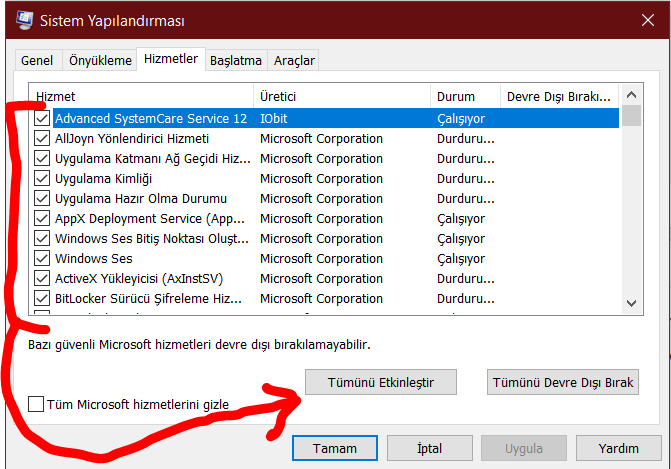Toggle AllJoyn Yönlendirici Hizmeti checkbox
671x469 pixels.
point(42,138)
